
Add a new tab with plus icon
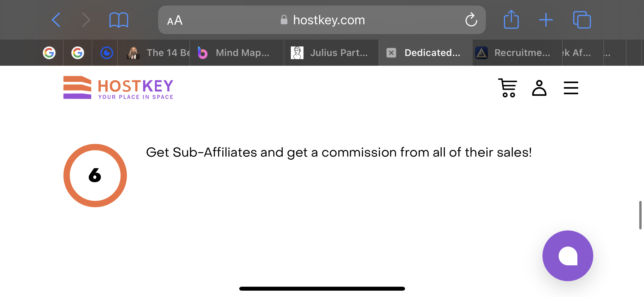(x=546, y=20)
